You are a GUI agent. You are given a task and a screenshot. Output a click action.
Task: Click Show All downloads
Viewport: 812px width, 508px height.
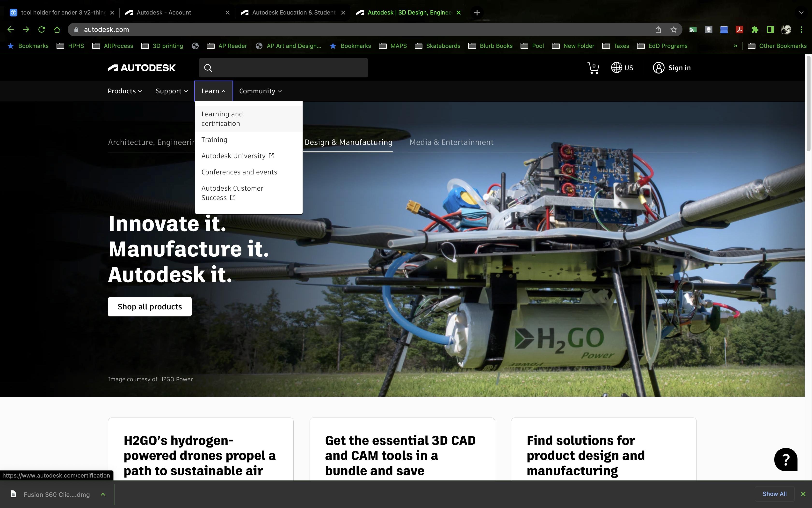(x=774, y=494)
